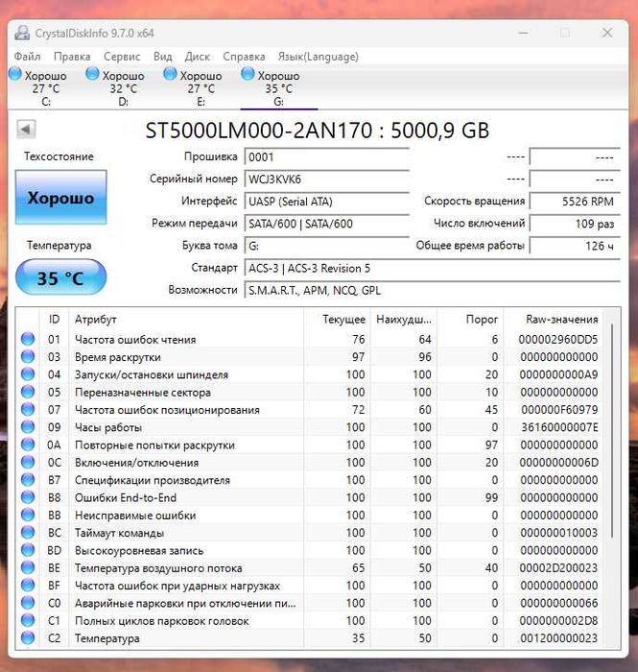Click status orb for attribute BC
Image resolution: width=638 pixels, height=672 pixels.
28,532
